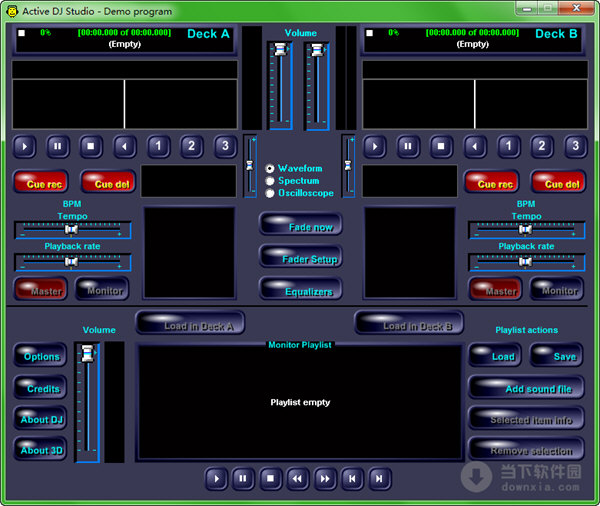Record a cue point on Deck B

492,182
